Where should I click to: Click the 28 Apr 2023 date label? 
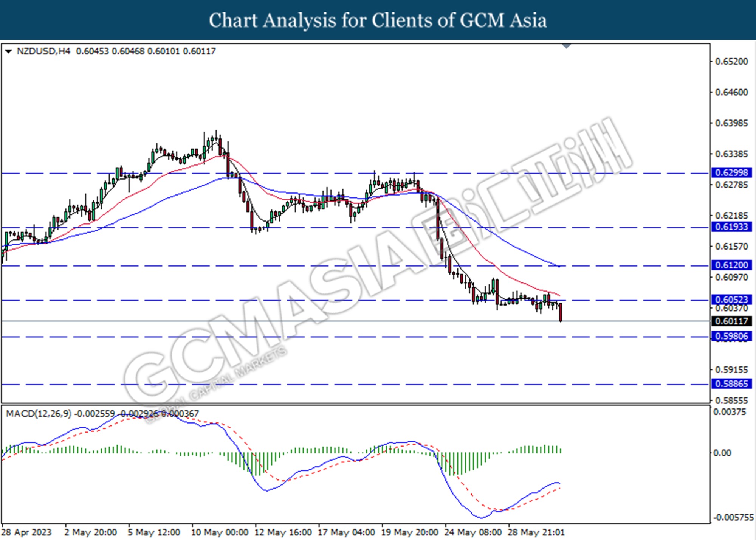[x=26, y=532]
